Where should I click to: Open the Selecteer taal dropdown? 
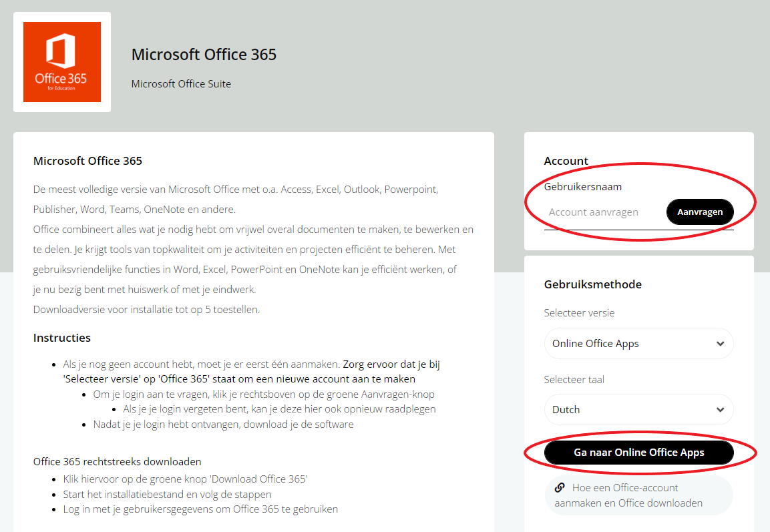pos(638,409)
